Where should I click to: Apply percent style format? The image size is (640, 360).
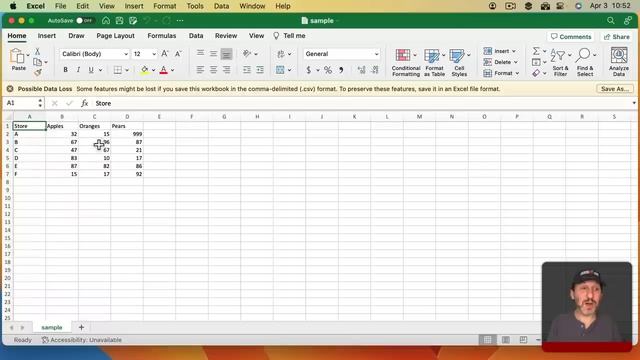(328, 70)
